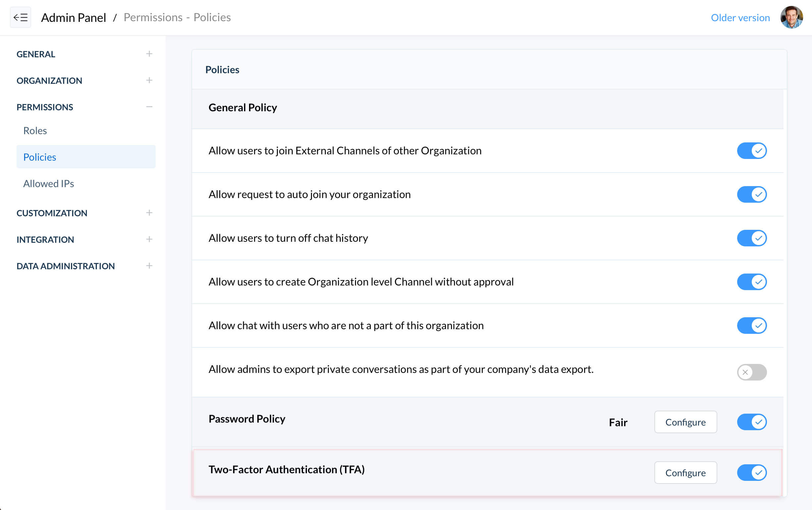Click the General Policy section heading

[x=243, y=108]
